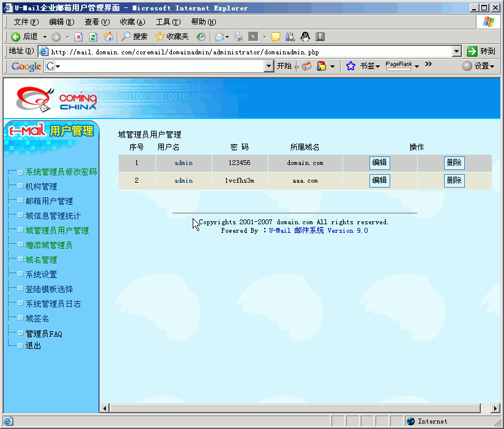This screenshot has width=504, height=429.
Task: Open the 查看 (View) menu
Action: click(x=97, y=21)
